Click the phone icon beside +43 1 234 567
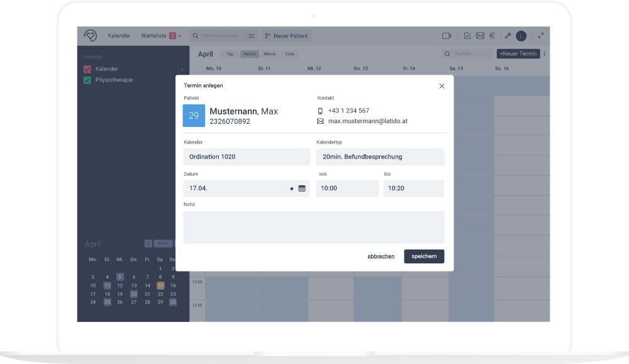The height and width of the screenshot is (364, 629). pos(320,111)
